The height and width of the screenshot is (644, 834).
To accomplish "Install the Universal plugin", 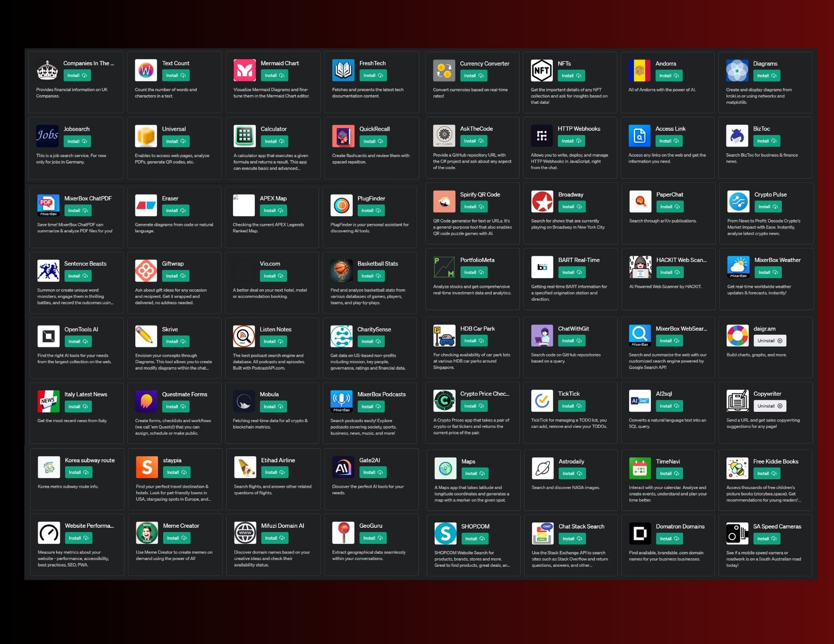I will click(x=176, y=141).
